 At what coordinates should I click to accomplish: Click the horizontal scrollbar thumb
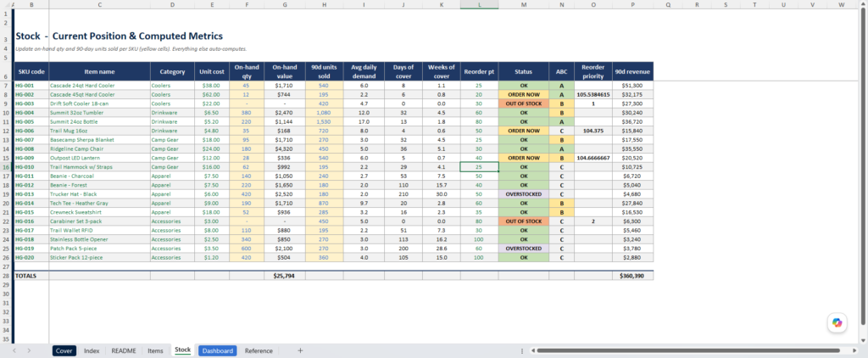(688, 351)
